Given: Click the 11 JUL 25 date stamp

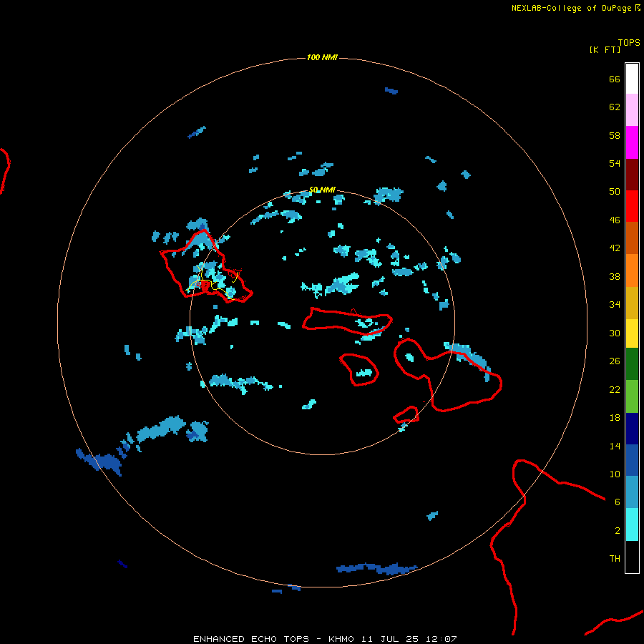Looking at the screenshot, I should pos(390,639).
